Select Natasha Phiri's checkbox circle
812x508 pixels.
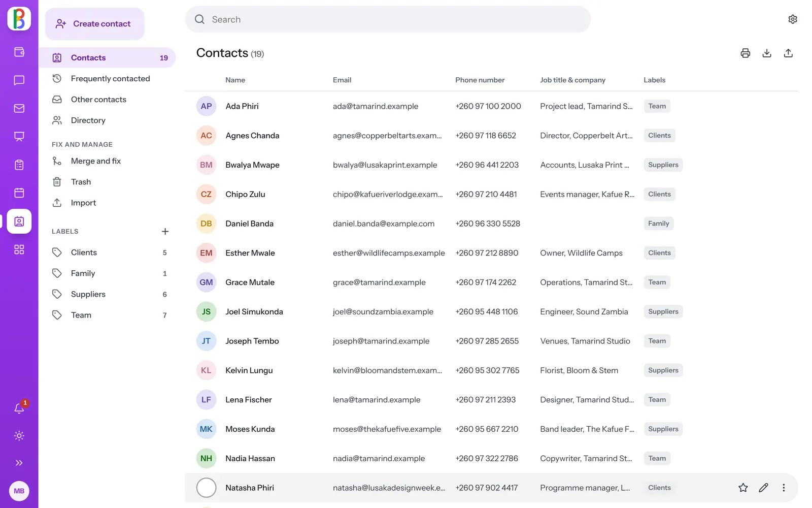pos(206,488)
